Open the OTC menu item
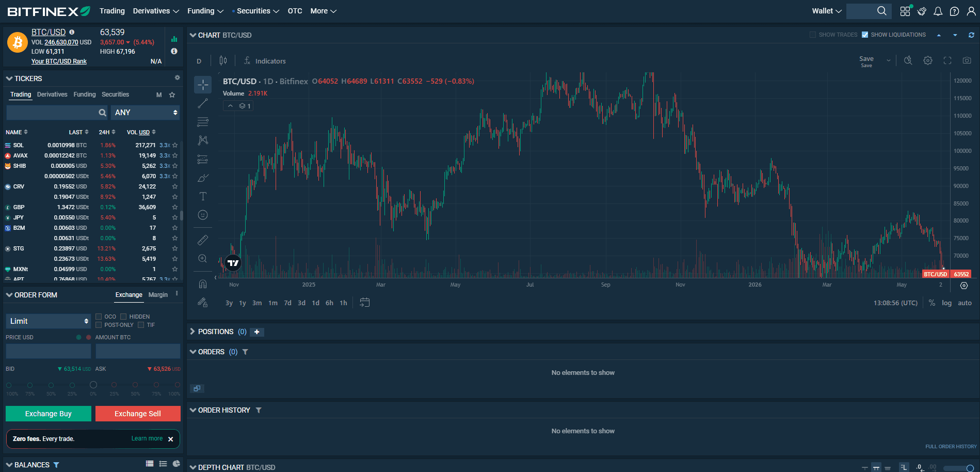The width and height of the screenshot is (980, 472). pyautogui.click(x=295, y=11)
